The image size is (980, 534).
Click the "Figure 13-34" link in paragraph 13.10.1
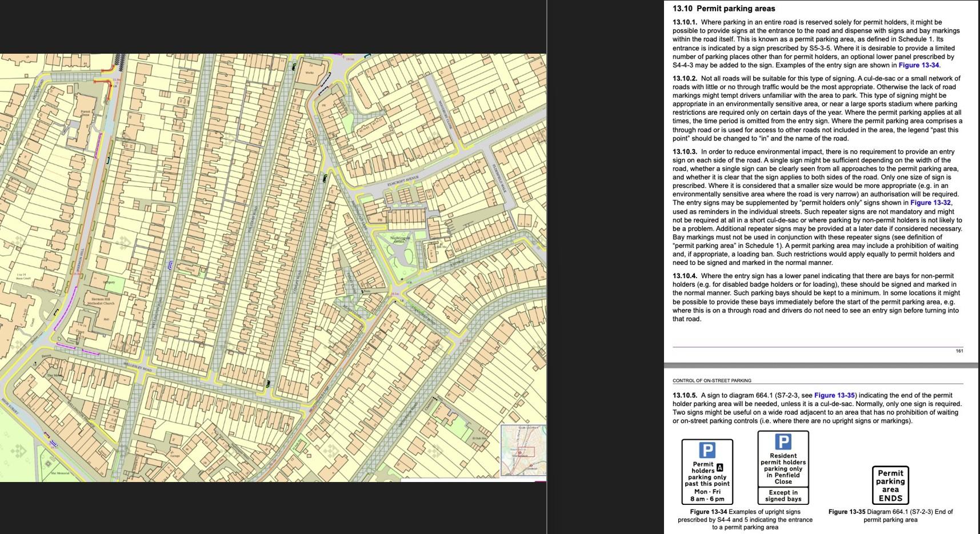[x=919, y=65]
